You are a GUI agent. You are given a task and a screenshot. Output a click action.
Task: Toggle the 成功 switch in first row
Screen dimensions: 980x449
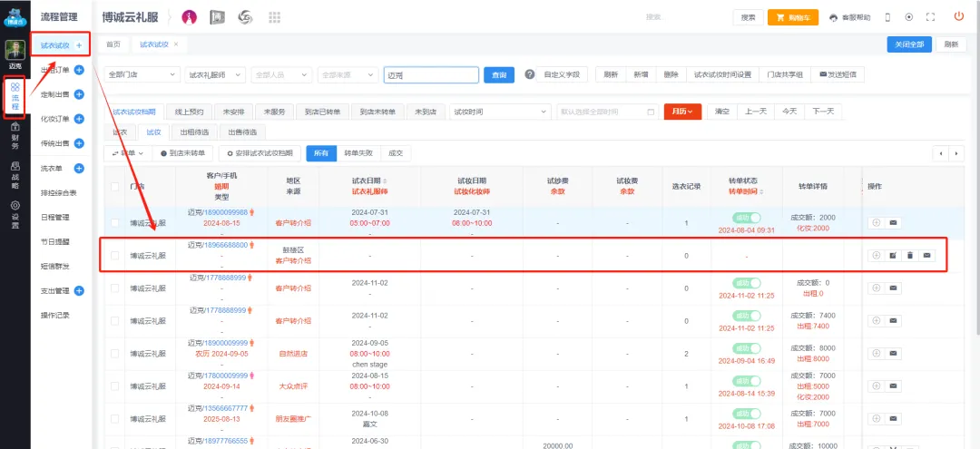pyautogui.click(x=747, y=218)
